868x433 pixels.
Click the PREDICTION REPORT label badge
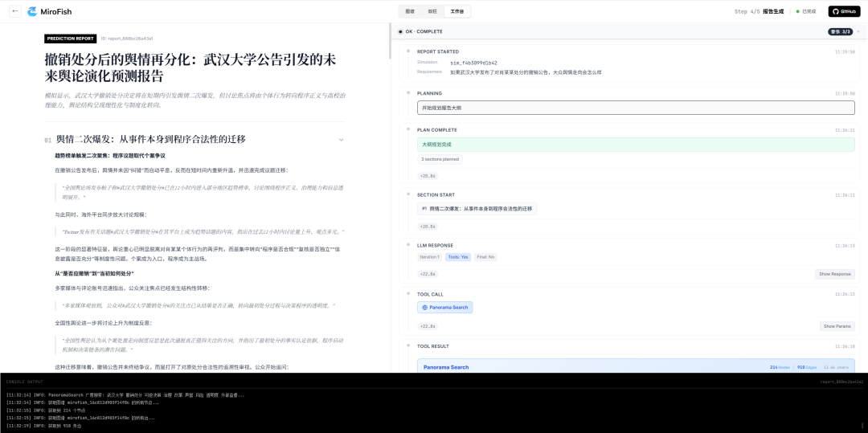[70, 38]
